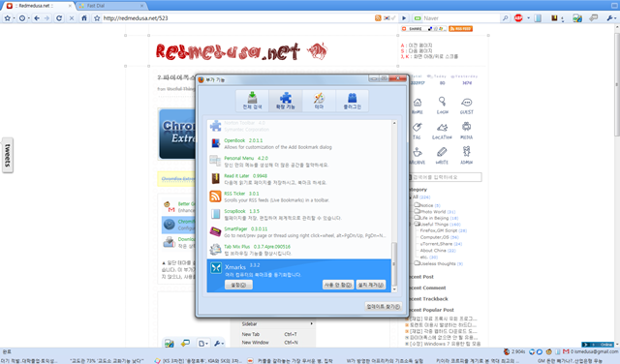The height and width of the screenshot is (364, 620).
Task: Select the SmartPager 0.3.0.11 extension
Action: [299, 232]
